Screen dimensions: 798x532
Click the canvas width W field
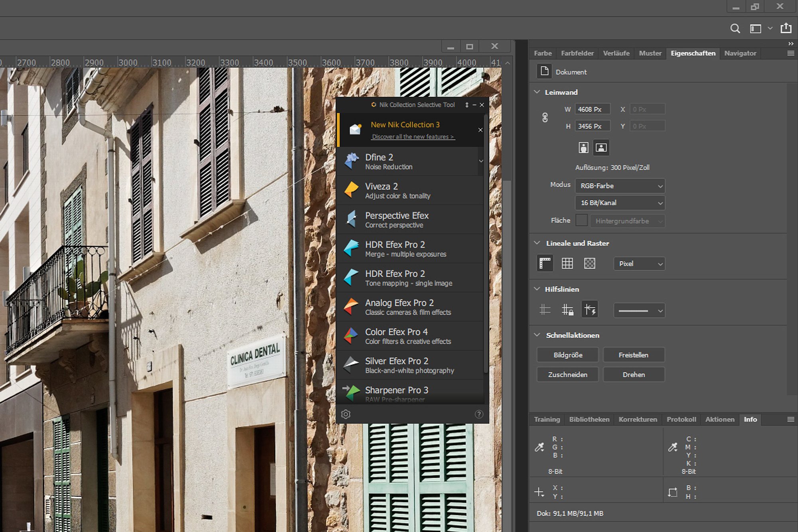tap(593, 109)
